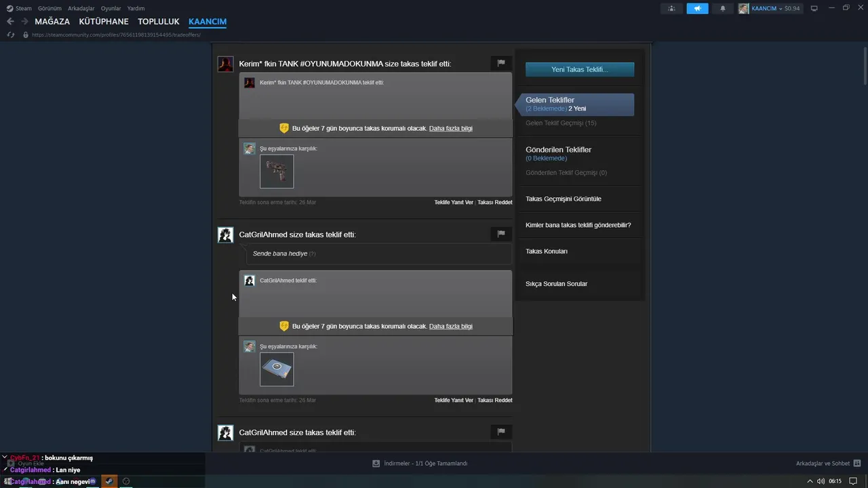The width and height of the screenshot is (868, 488).
Task: Show hidden system tray icons chevron
Action: click(x=810, y=481)
